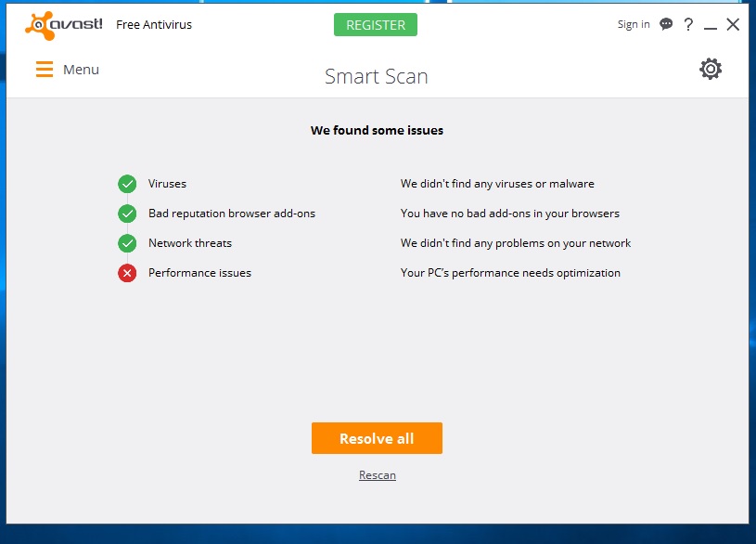Click the Sign in link

[x=634, y=24]
